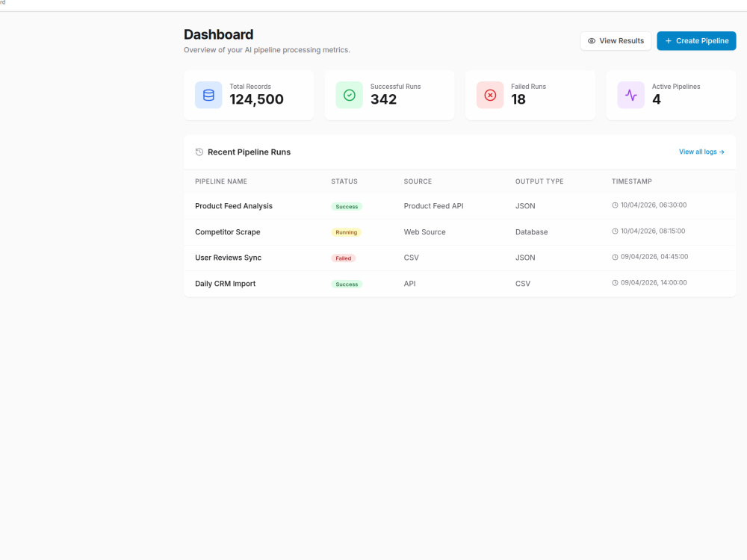
Task: Click the SOURCE column header
Action: click(x=418, y=181)
